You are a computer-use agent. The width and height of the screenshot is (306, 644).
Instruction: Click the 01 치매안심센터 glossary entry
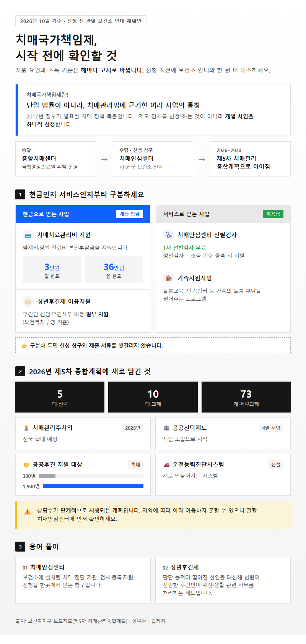83,580
